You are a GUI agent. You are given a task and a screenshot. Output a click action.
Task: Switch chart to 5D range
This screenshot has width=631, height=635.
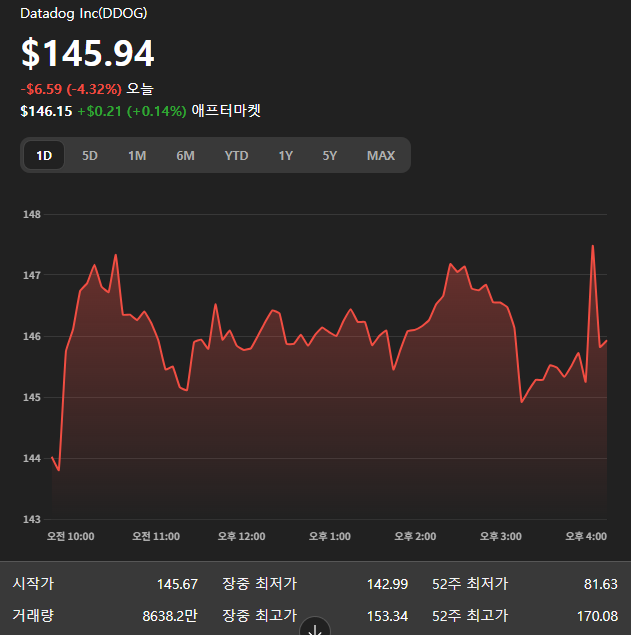pyautogui.click(x=90, y=156)
